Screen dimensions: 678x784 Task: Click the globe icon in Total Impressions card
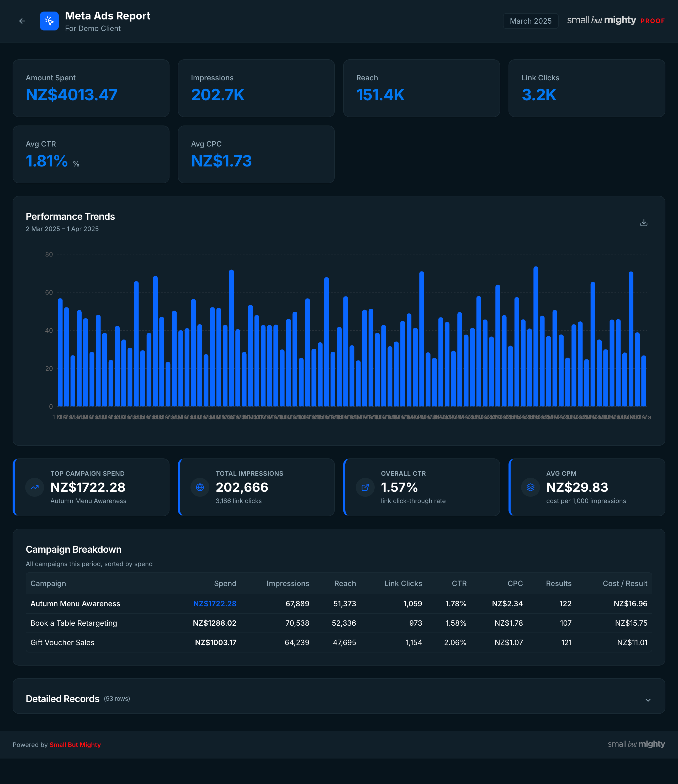pyautogui.click(x=200, y=487)
